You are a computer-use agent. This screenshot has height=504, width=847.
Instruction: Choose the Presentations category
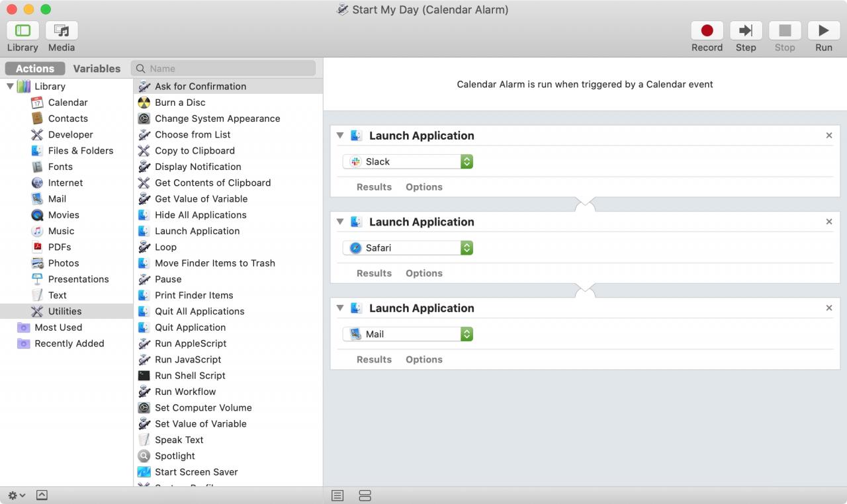click(66, 279)
